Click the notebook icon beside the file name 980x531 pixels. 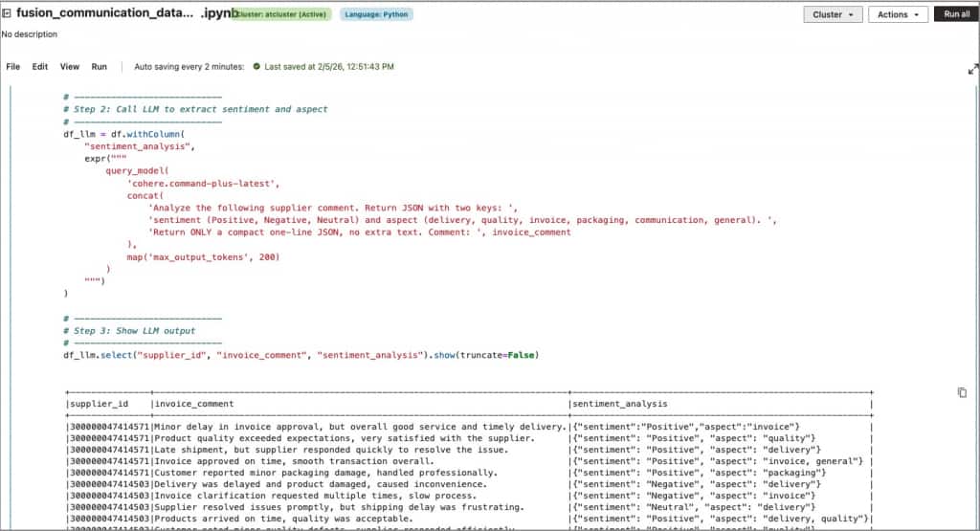pyautogui.click(x=7, y=13)
